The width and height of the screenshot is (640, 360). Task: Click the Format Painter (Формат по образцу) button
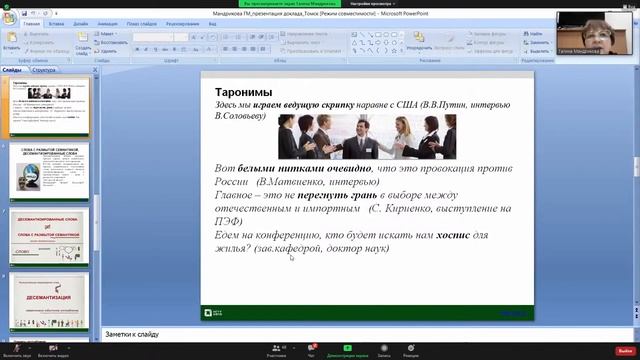click(47, 51)
